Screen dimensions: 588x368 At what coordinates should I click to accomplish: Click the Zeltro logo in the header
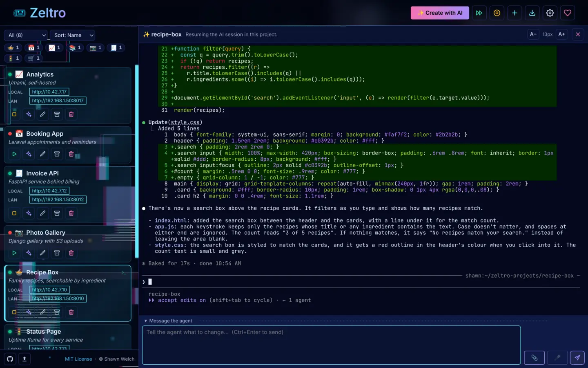[39, 13]
